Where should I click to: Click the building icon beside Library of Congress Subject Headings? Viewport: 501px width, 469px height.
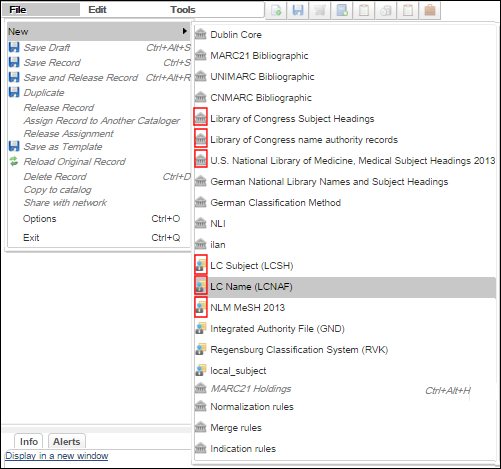pos(201,118)
